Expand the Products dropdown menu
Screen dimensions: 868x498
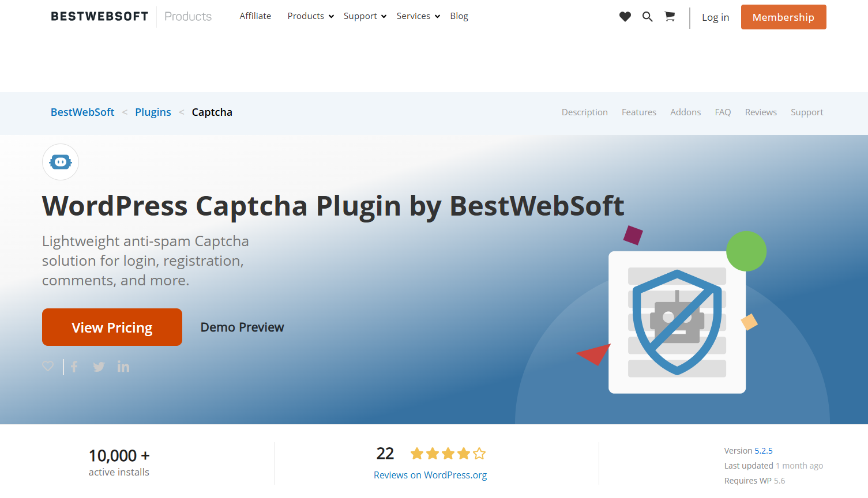click(x=311, y=16)
